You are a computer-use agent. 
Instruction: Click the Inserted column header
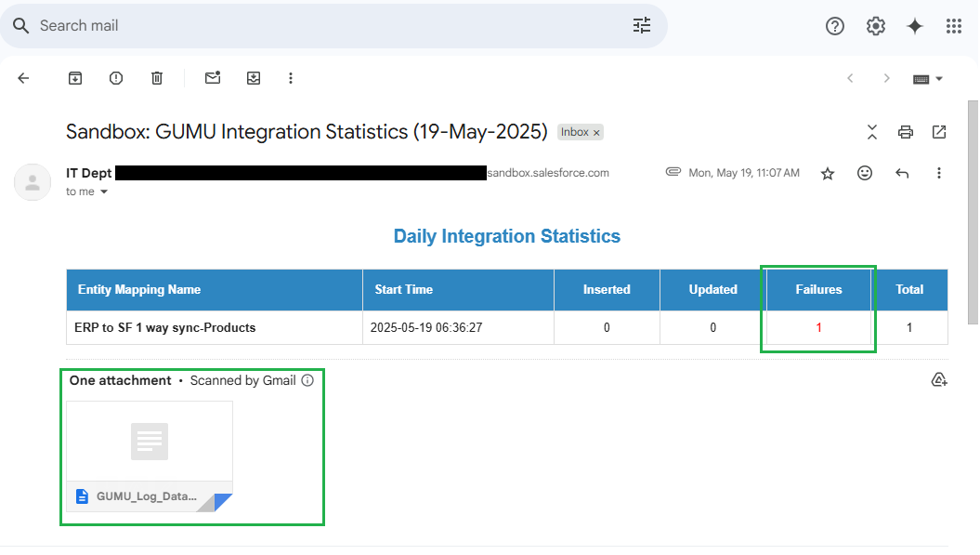click(607, 290)
